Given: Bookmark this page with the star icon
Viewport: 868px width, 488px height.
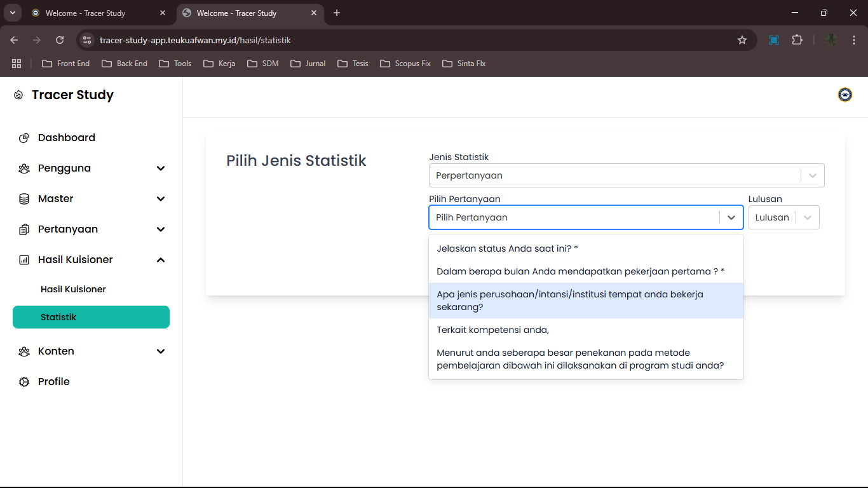Looking at the screenshot, I should [742, 40].
